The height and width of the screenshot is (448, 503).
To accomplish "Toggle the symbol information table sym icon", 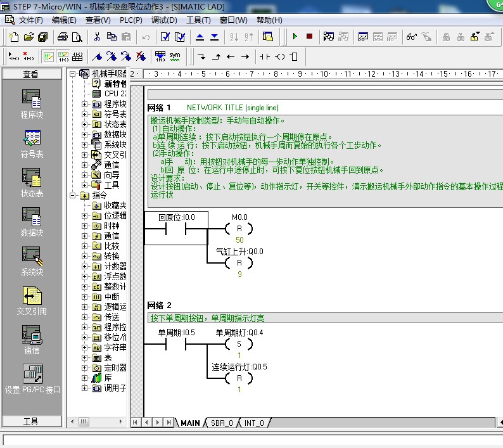I will click(175, 57).
